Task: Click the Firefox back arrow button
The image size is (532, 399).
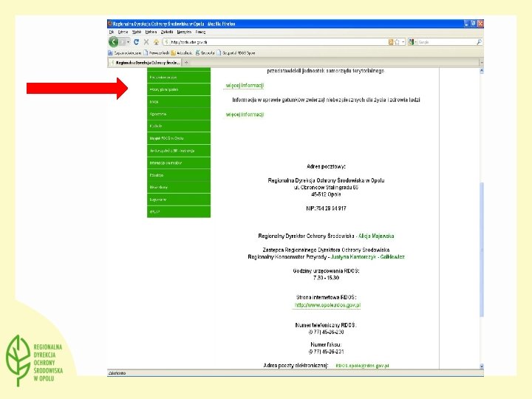Action: 113,41
